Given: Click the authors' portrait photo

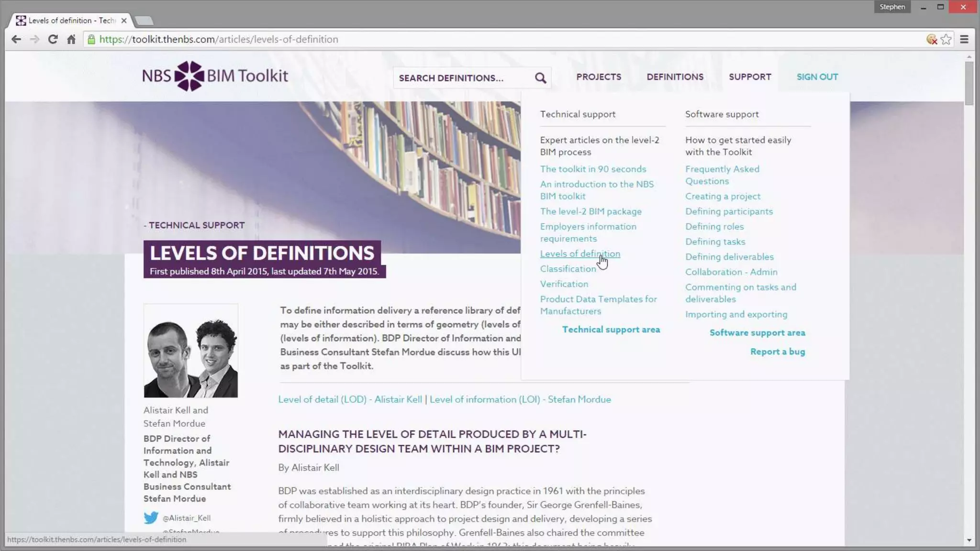Looking at the screenshot, I should (x=190, y=351).
